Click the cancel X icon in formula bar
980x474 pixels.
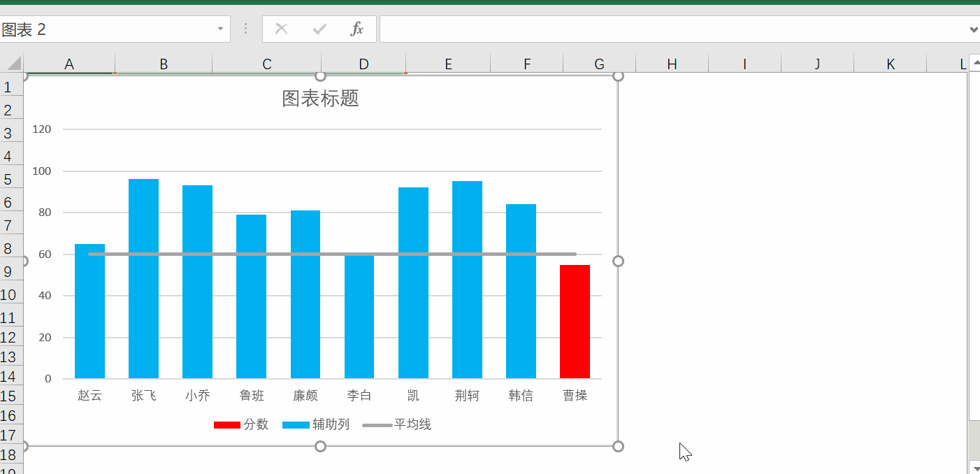[282, 29]
